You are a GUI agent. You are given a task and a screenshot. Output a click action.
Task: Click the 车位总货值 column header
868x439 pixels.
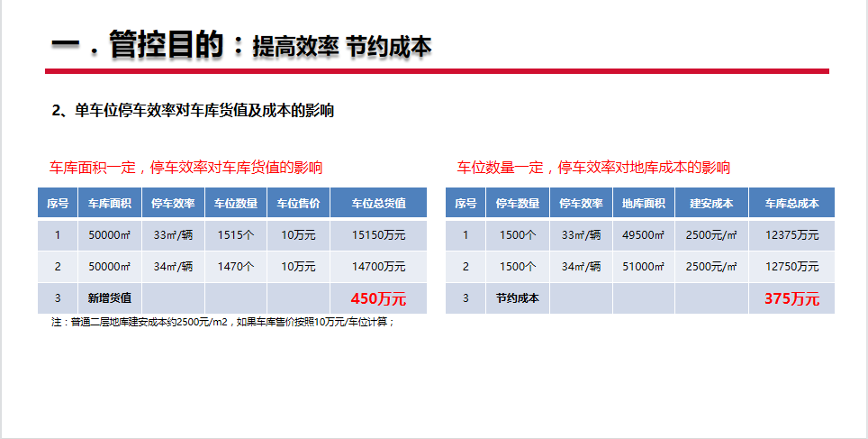click(x=379, y=203)
